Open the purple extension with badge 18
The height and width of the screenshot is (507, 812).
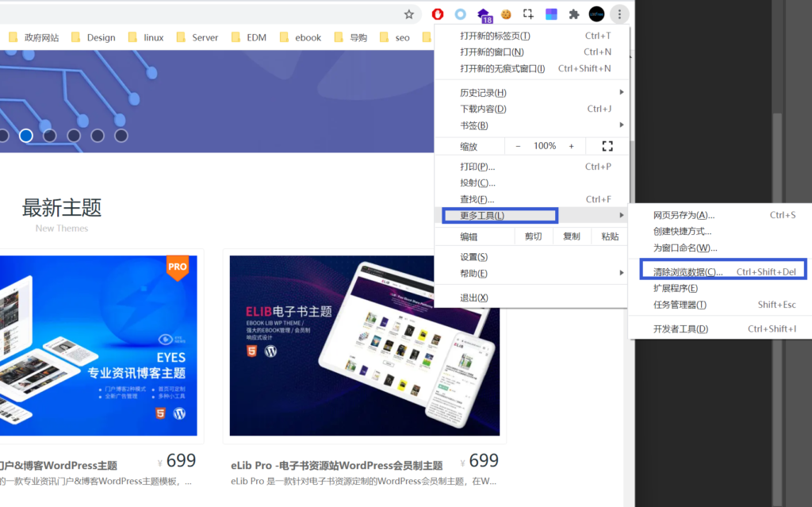[484, 16]
